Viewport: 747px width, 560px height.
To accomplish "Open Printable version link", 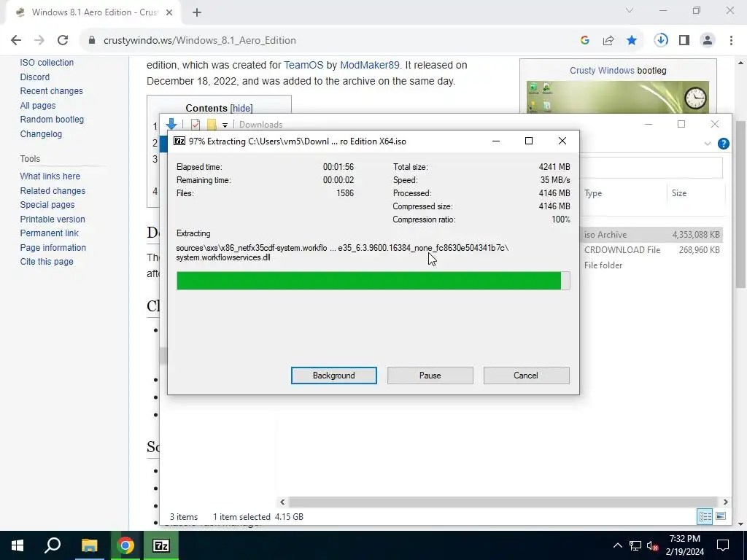I will click(x=53, y=219).
